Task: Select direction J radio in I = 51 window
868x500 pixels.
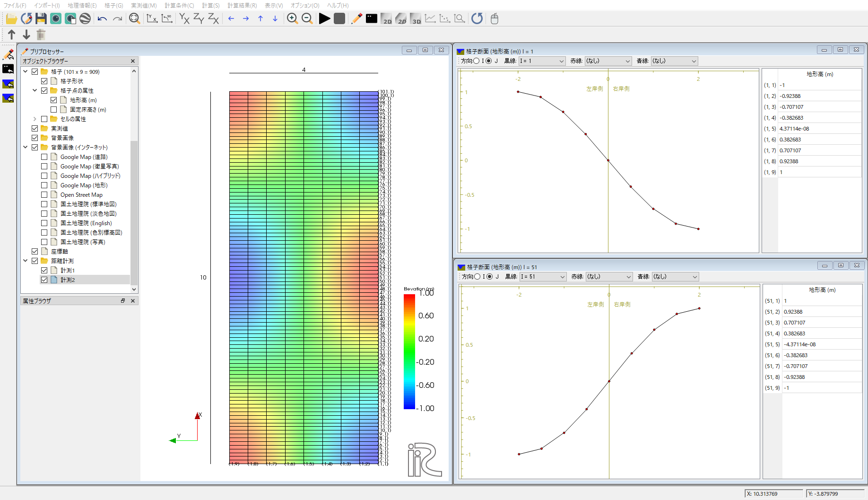Action: coord(490,277)
